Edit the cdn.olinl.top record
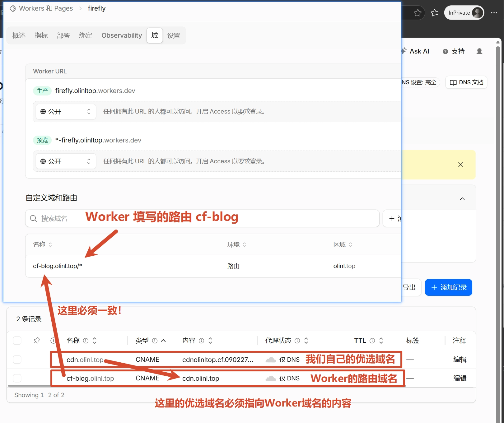504x423 pixels. point(460,360)
